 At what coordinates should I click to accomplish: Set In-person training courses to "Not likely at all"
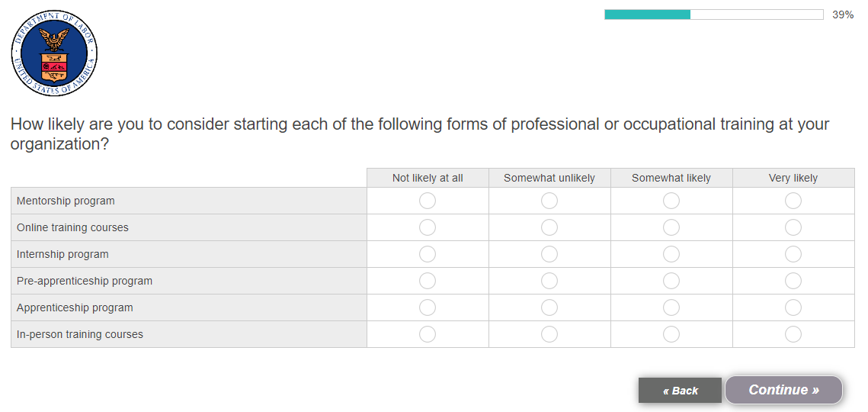click(x=428, y=334)
